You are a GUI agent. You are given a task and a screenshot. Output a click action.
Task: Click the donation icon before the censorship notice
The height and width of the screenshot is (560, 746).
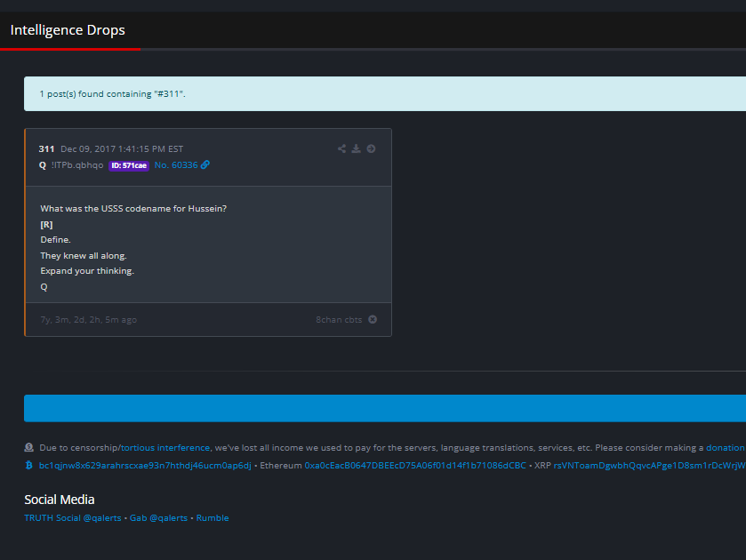(29, 447)
